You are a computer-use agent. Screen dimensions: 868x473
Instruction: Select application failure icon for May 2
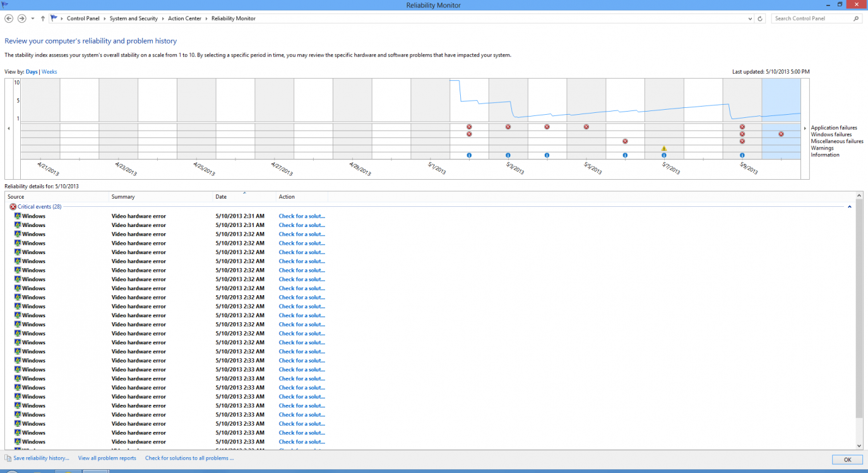(x=469, y=127)
